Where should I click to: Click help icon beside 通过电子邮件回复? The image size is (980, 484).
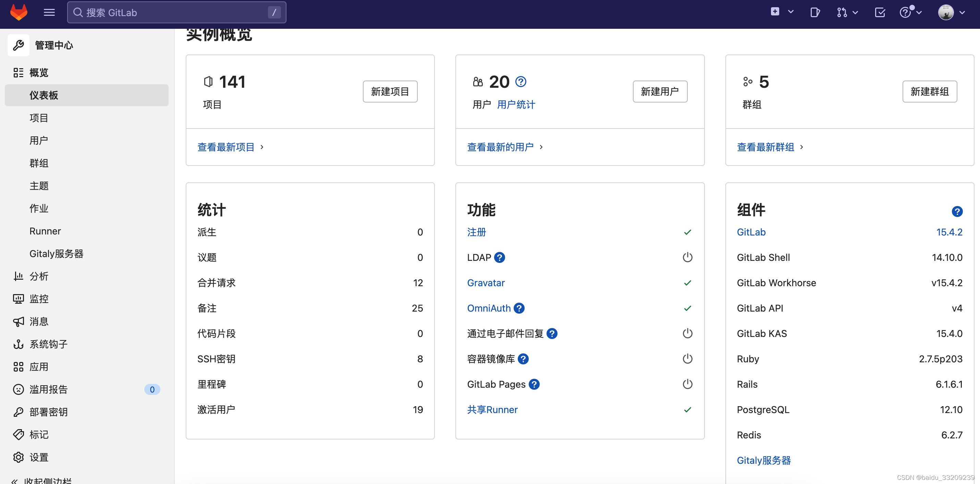(x=552, y=334)
